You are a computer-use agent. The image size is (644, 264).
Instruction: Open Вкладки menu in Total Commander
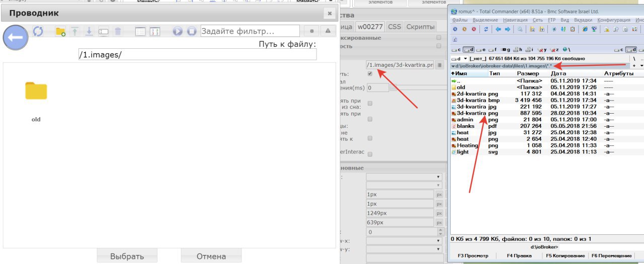[583, 20]
